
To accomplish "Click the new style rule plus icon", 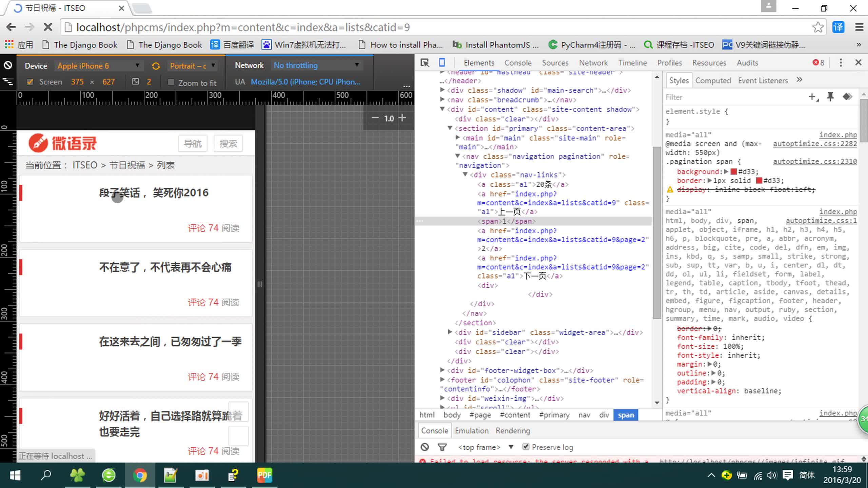I will coord(813,97).
